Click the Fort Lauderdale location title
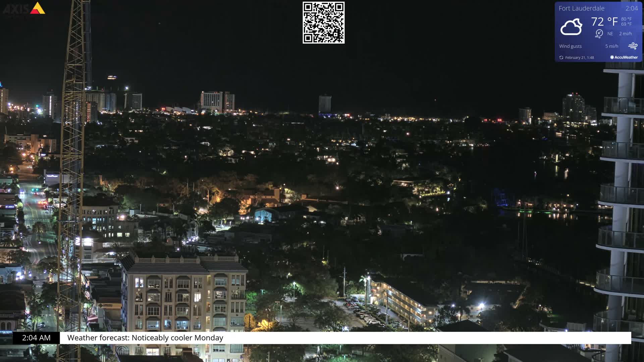This screenshot has height=362, width=644. pyautogui.click(x=581, y=8)
